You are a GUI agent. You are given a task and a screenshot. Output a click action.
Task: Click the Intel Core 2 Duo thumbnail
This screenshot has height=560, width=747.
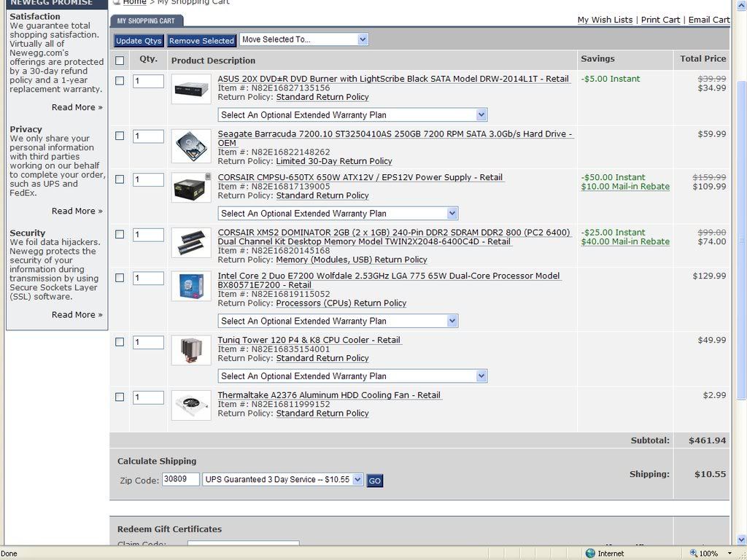point(191,286)
